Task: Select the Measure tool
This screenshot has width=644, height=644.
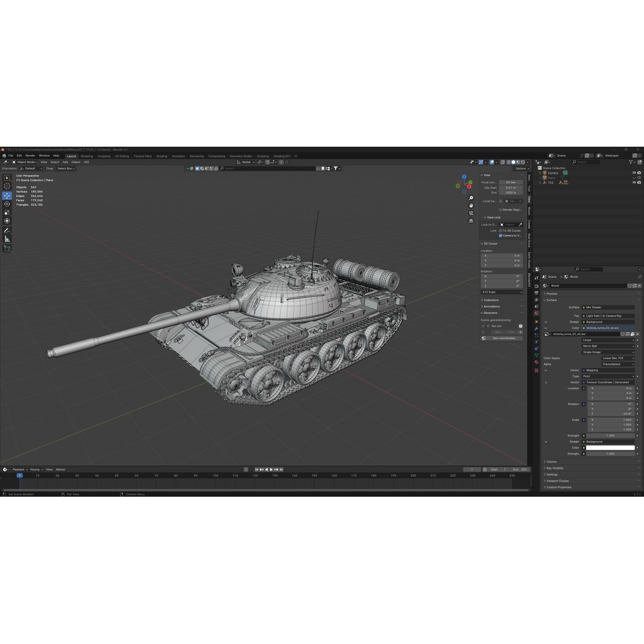Action: [7, 239]
